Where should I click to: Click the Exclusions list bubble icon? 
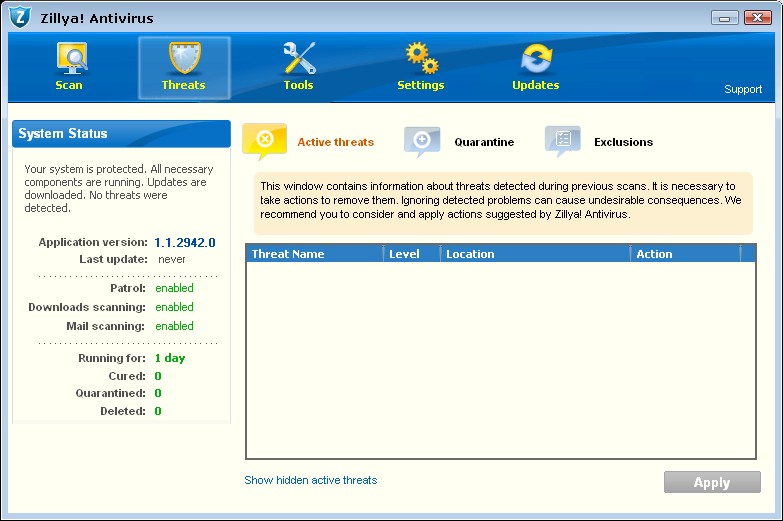563,141
